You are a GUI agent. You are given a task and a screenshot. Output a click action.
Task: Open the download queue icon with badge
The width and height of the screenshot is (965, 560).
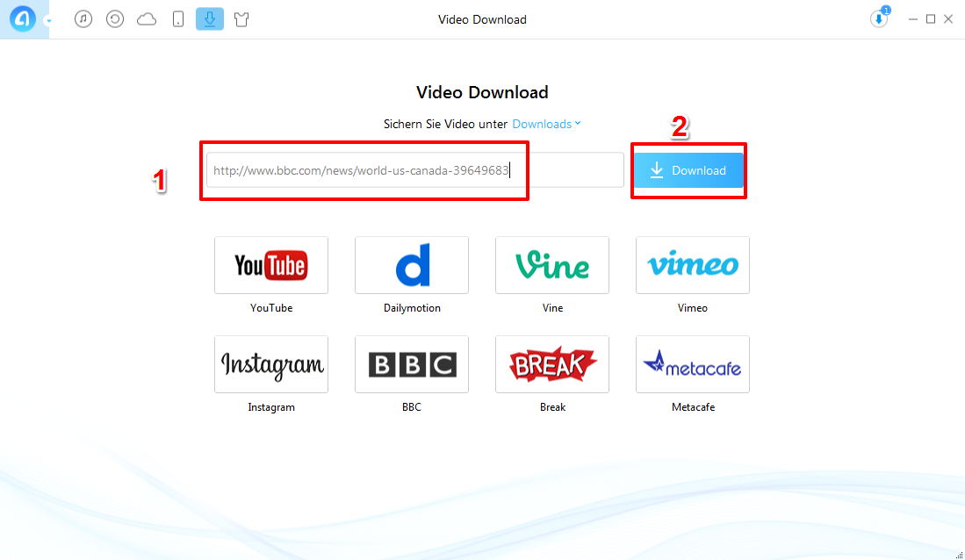click(x=879, y=18)
